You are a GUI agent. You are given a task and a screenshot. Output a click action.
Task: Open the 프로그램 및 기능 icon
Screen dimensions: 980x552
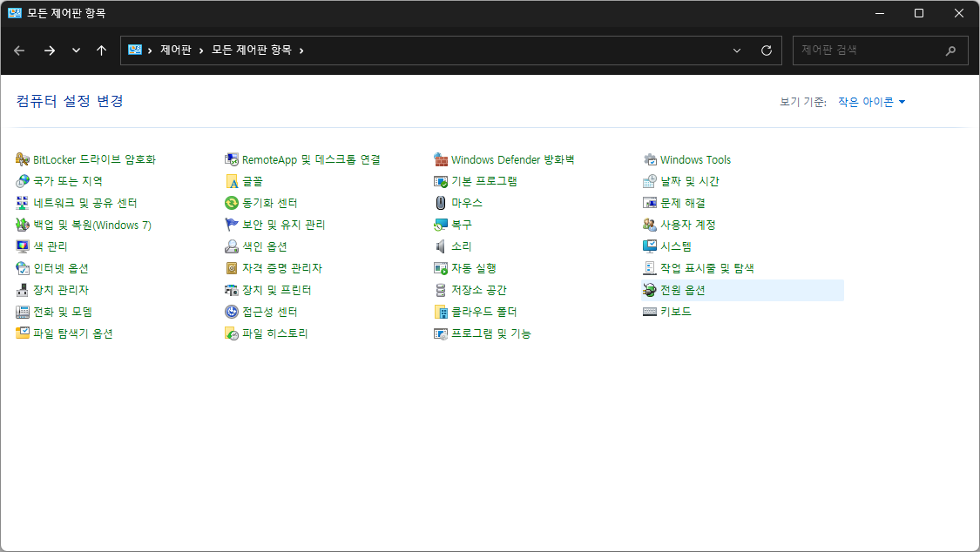(x=441, y=333)
